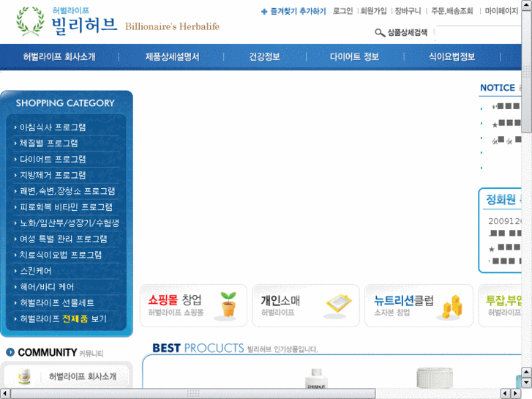Image resolution: width=532 pixels, height=399 pixels.
Task: Click the 로그인 link
Action: coord(342,11)
